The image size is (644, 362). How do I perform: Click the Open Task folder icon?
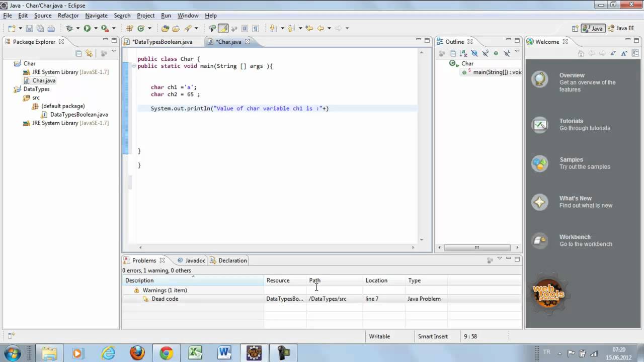(x=176, y=29)
